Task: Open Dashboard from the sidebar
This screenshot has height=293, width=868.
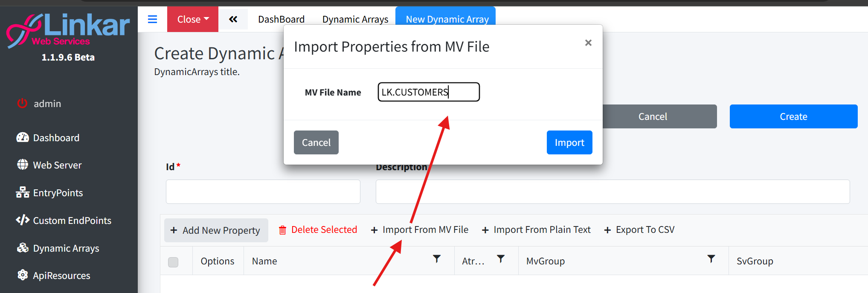Action: coord(56,138)
